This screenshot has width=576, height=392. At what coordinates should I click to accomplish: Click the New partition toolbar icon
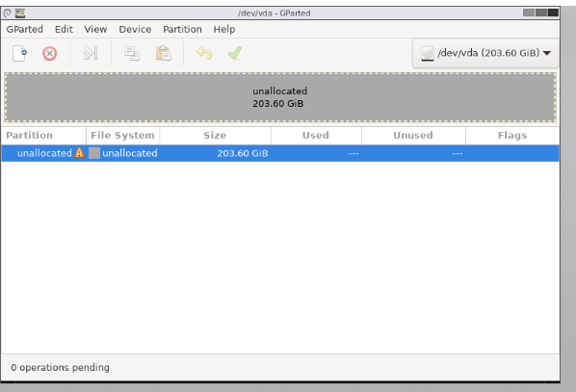(20, 54)
